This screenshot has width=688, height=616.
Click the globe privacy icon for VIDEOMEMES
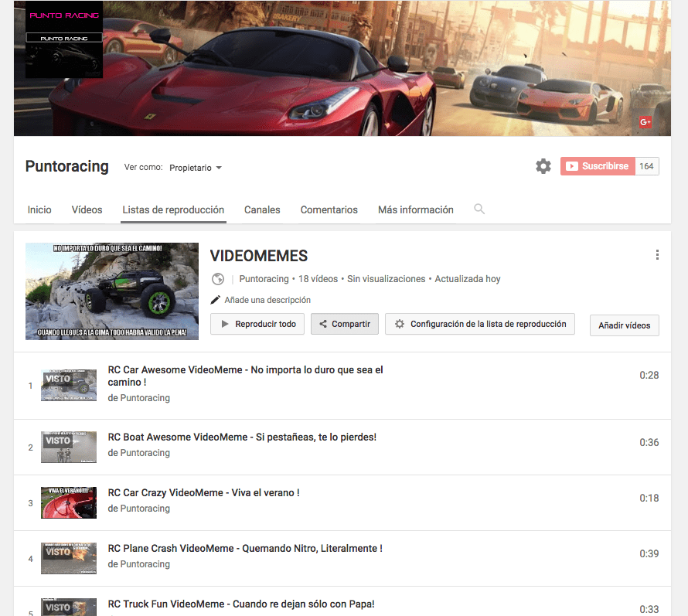[218, 279]
